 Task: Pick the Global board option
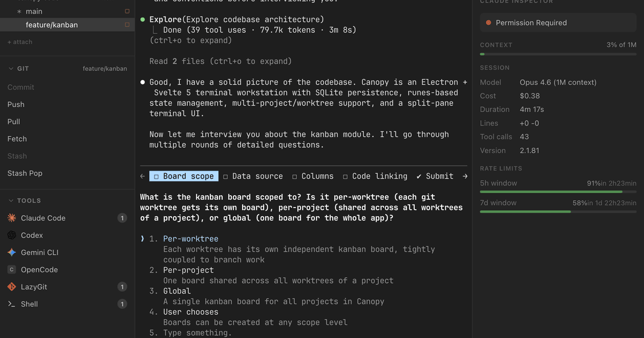[177, 291]
